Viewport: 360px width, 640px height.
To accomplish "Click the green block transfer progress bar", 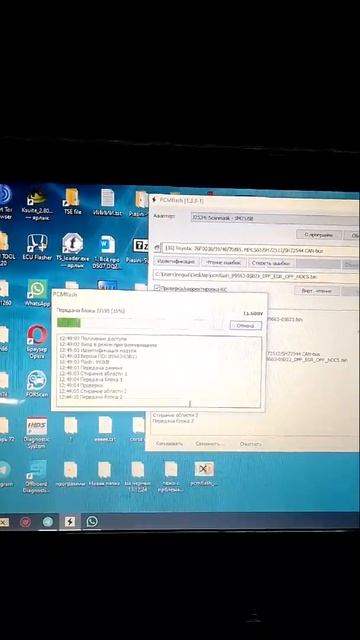I will click(x=141, y=323).
